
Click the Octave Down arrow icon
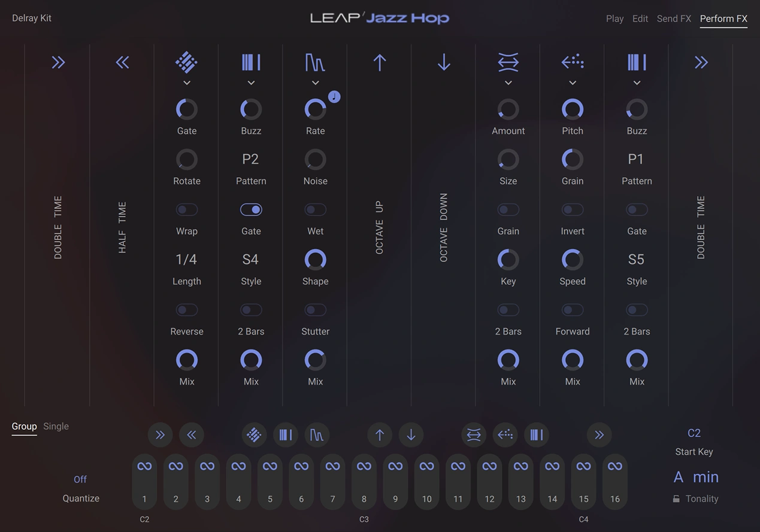point(443,62)
